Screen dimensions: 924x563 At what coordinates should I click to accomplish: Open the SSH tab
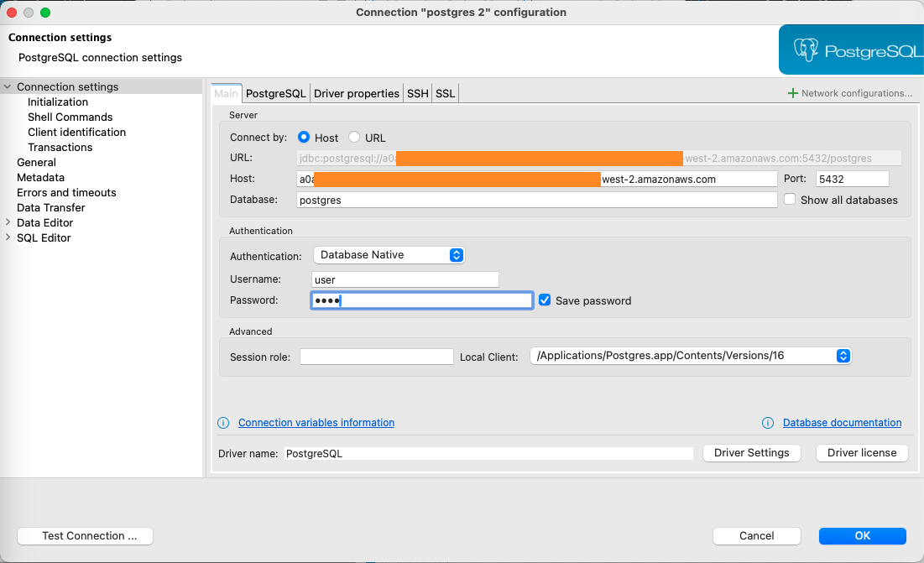417,93
